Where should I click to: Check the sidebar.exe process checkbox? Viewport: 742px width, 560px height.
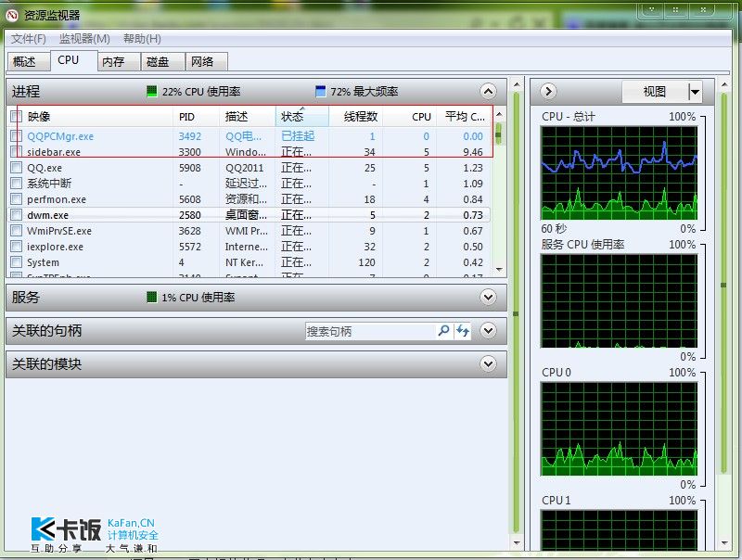(17, 152)
